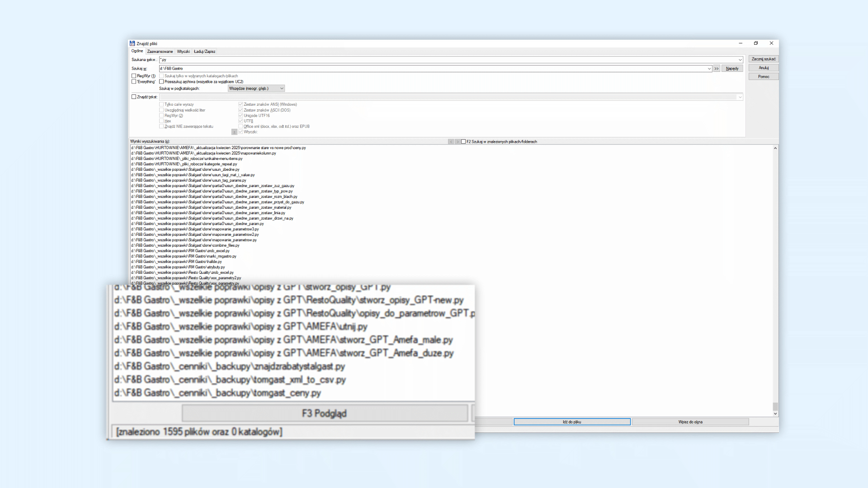Open the Ładuj/Zapisz tab
The height and width of the screenshot is (488, 868).
click(x=204, y=52)
